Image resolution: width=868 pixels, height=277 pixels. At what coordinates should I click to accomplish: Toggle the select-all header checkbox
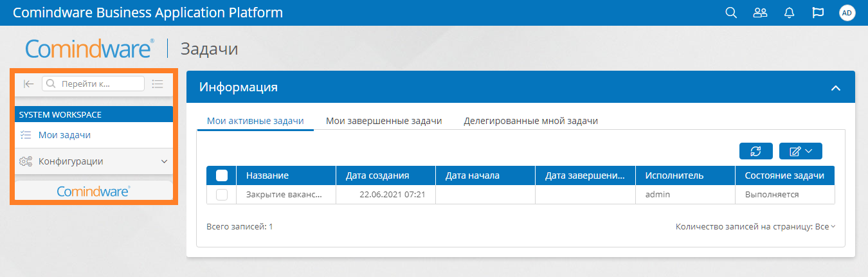[222, 175]
